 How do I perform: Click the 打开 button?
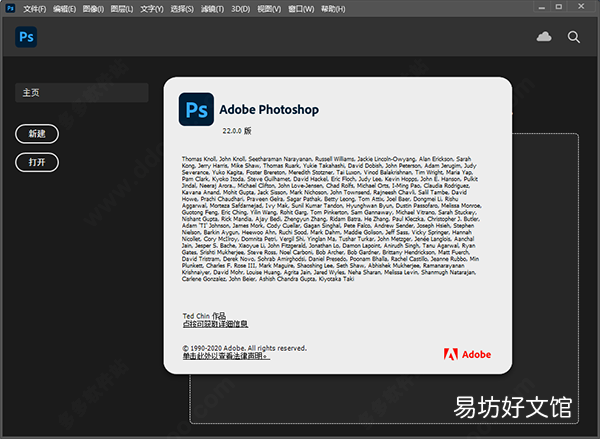[x=37, y=162]
